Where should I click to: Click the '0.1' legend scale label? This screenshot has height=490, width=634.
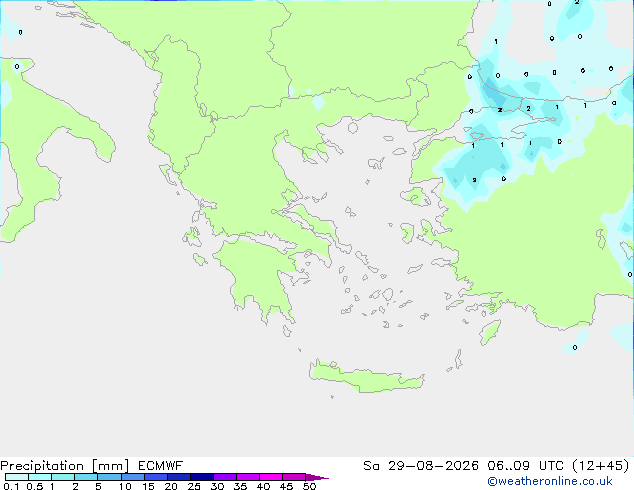(x=11, y=486)
